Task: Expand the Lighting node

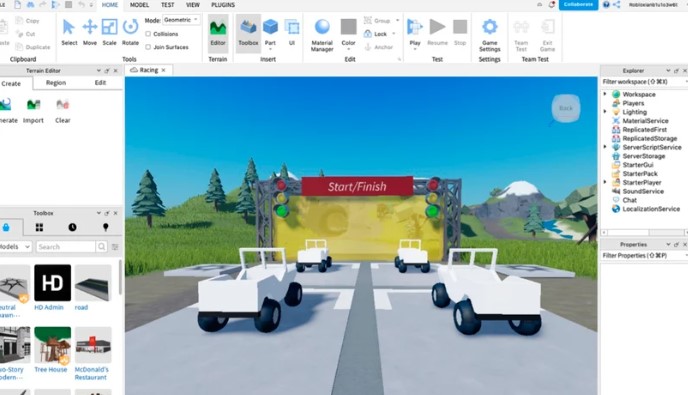Action: [x=605, y=111]
